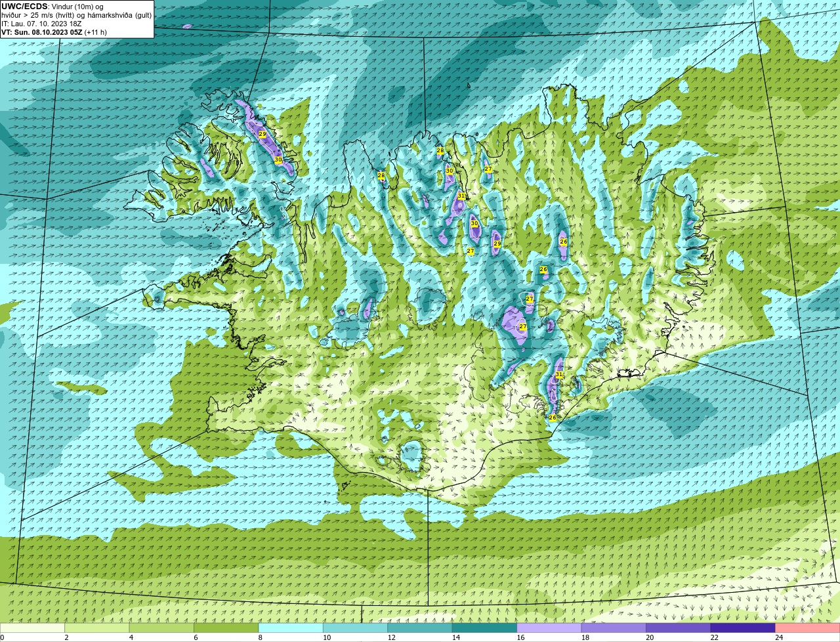840x642 pixels.
Task: Click the legend scale value "24"
Action: coord(780,637)
